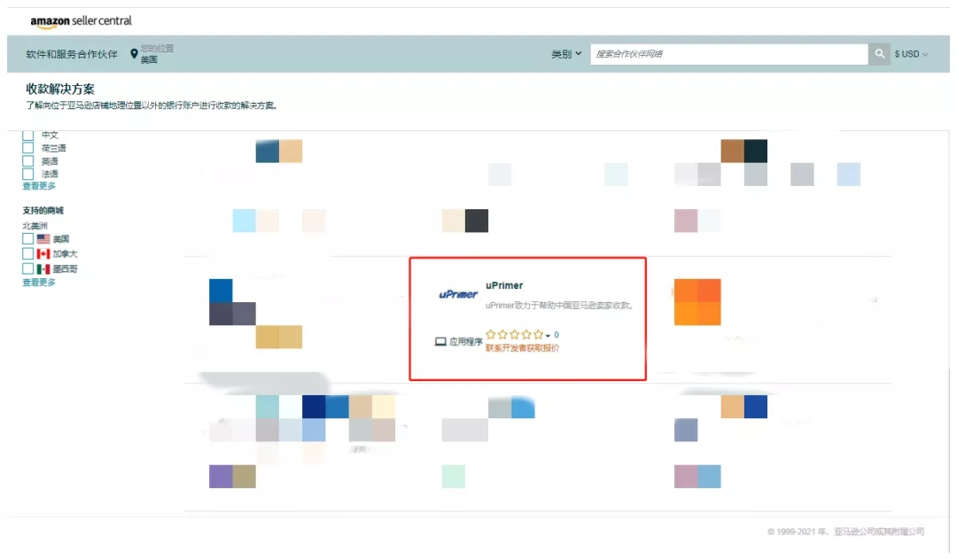Click the uPrimer five-star rating
957x560 pixels.
(x=514, y=334)
